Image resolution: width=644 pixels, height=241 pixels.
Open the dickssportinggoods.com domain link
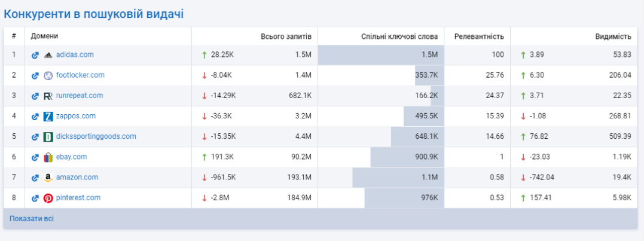click(96, 136)
